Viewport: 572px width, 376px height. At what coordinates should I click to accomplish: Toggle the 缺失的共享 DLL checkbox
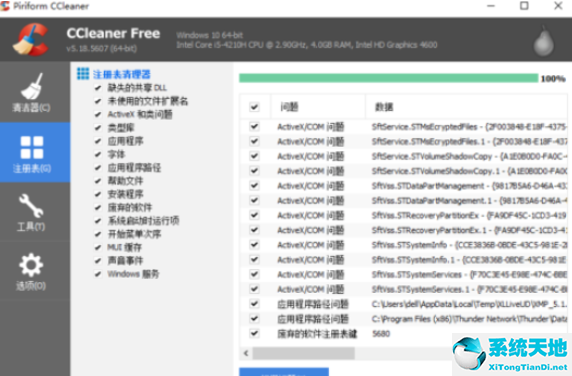point(98,88)
